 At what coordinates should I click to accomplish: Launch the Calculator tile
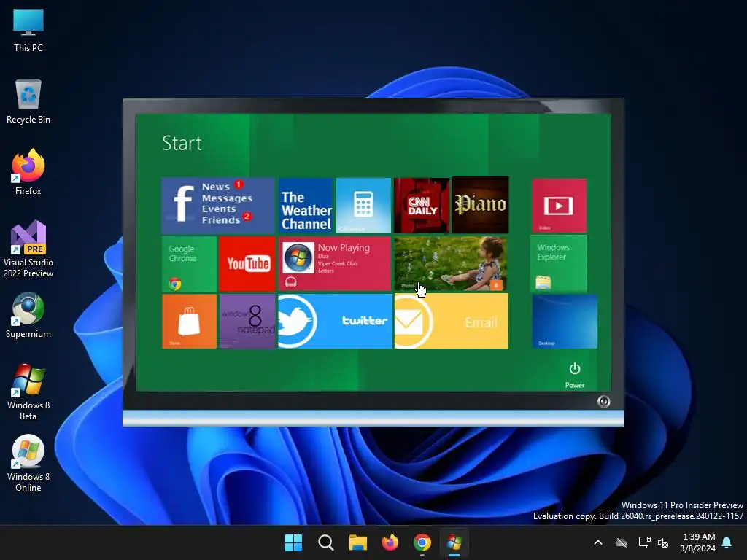pyautogui.click(x=363, y=205)
